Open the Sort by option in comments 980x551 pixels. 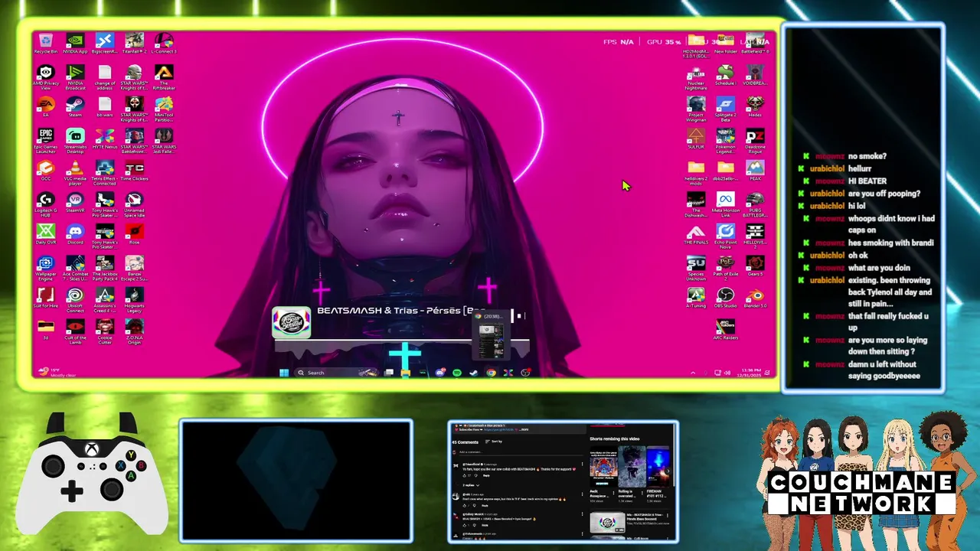click(x=495, y=442)
